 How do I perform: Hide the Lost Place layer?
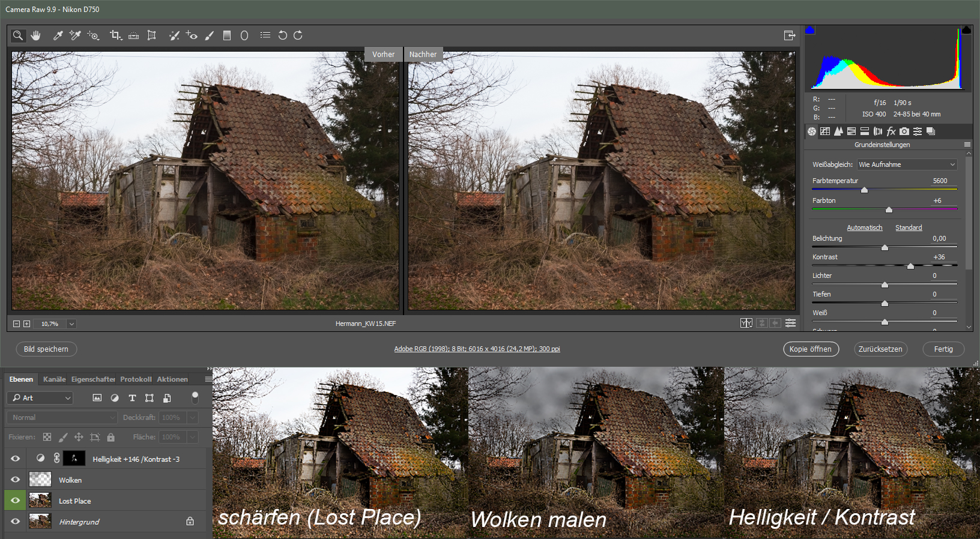(16, 501)
